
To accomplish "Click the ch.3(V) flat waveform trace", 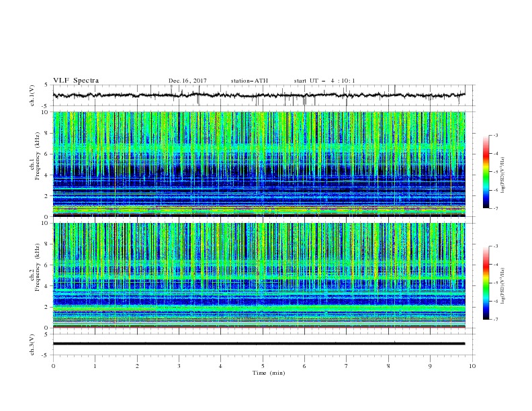I will point(259,344).
